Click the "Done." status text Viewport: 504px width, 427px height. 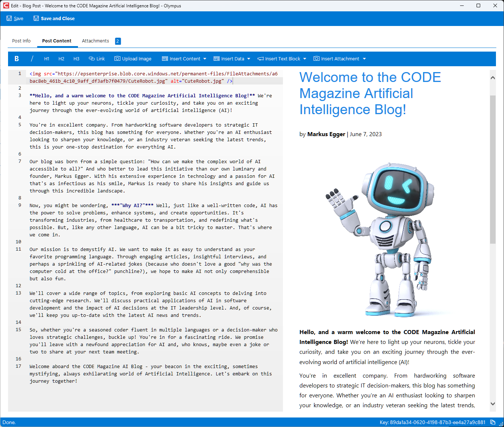coord(9,422)
